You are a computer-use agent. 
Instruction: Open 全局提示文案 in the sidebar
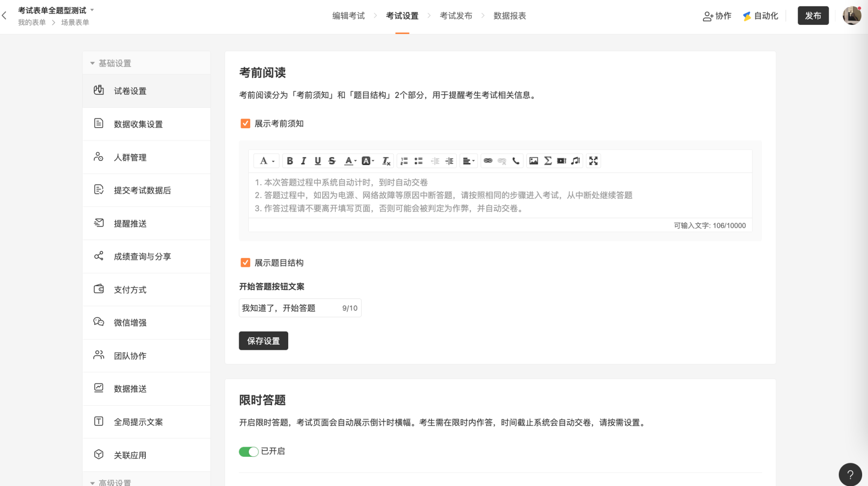click(x=146, y=421)
